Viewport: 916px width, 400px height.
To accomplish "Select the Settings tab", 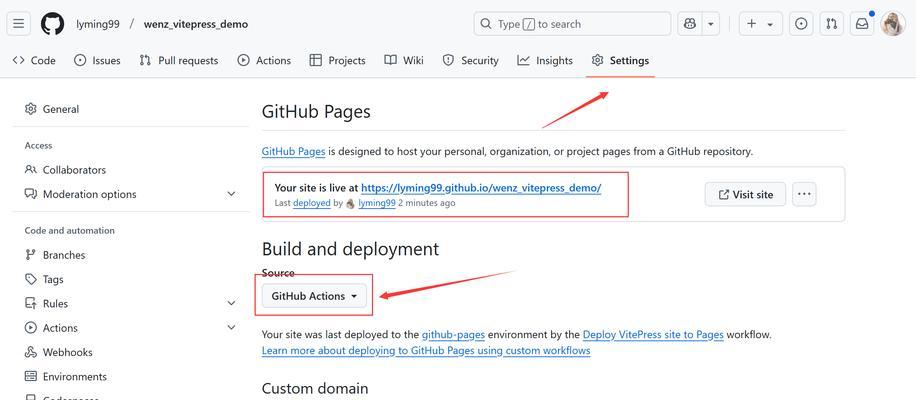I will (x=620, y=60).
